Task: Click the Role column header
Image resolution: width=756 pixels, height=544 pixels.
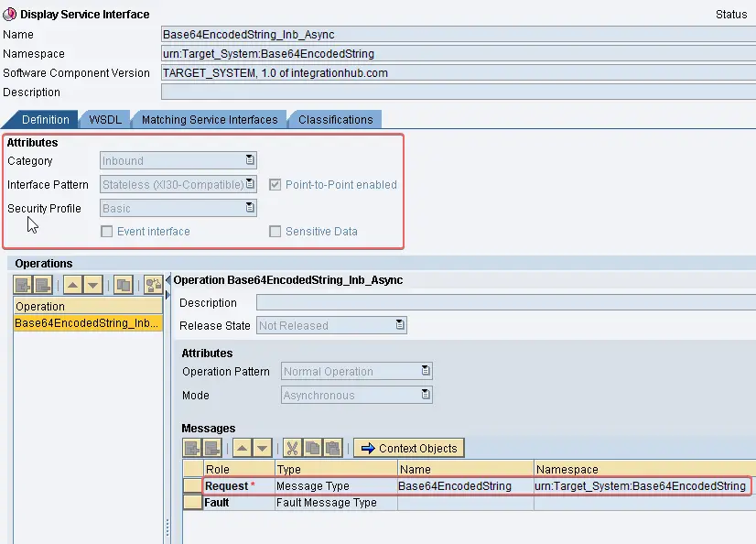Action: (x=239, y=469)
